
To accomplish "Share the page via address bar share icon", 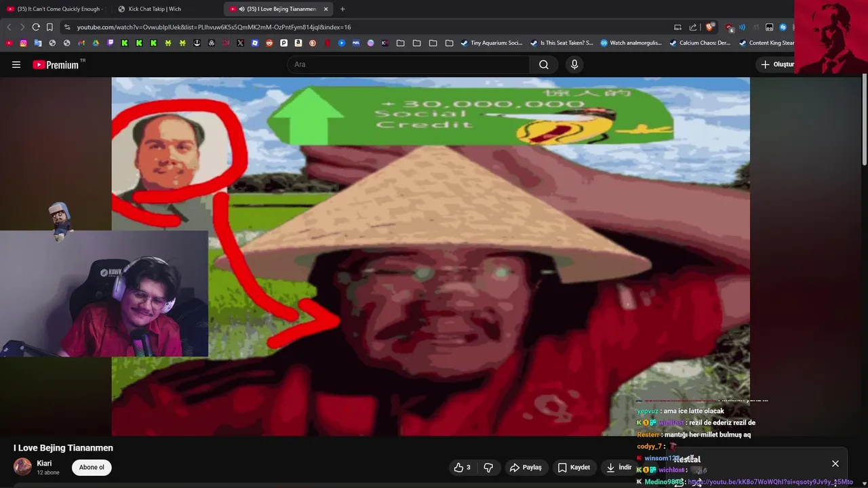I will [693, 27].
